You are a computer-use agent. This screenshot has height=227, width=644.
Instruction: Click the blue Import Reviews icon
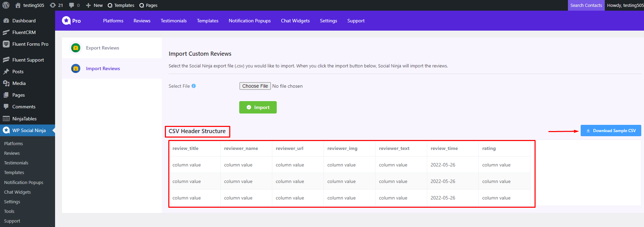[76, 68]
